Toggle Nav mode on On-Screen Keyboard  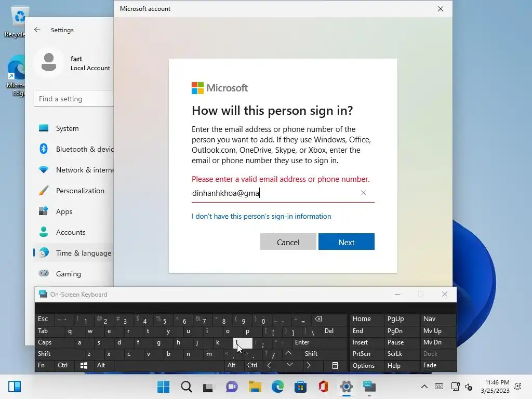tap(438, 320)
